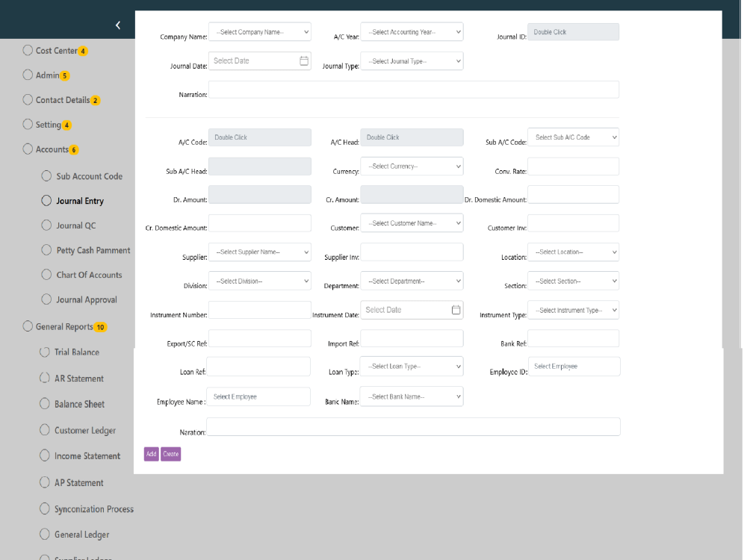Screen dimensions: 747x560
Task: Click the purple Create button
Action: tap(170, 454)
